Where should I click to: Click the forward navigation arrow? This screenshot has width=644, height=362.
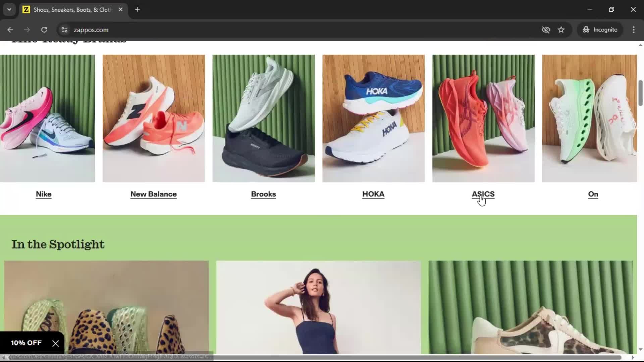click(x=27, y=30)
